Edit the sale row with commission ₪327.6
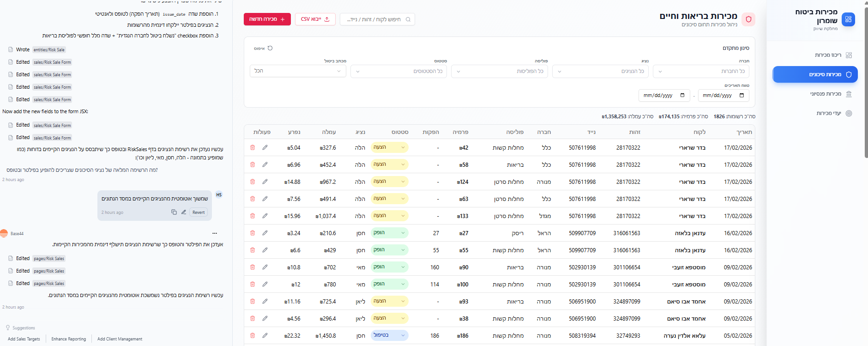Viewport: 868px width, 346px height. click(265, 147)
